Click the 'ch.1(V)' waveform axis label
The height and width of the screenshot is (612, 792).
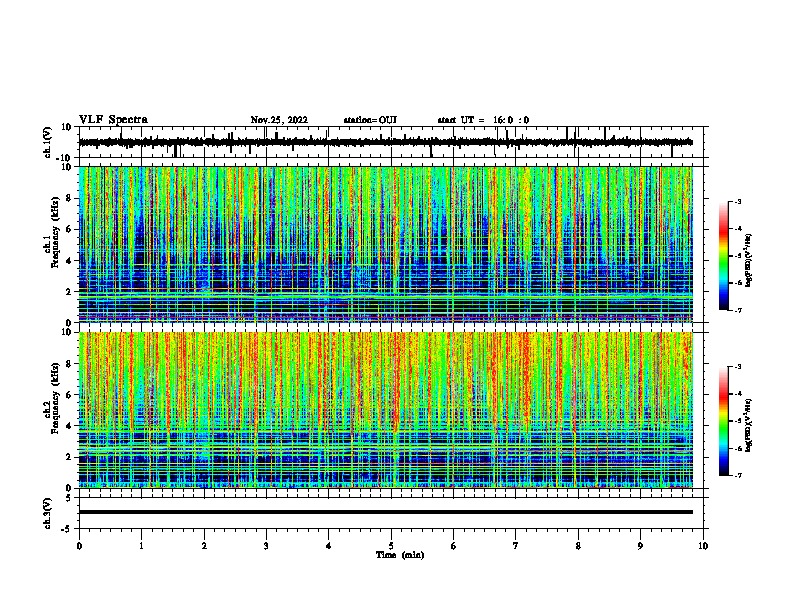[x=49, y=142]
